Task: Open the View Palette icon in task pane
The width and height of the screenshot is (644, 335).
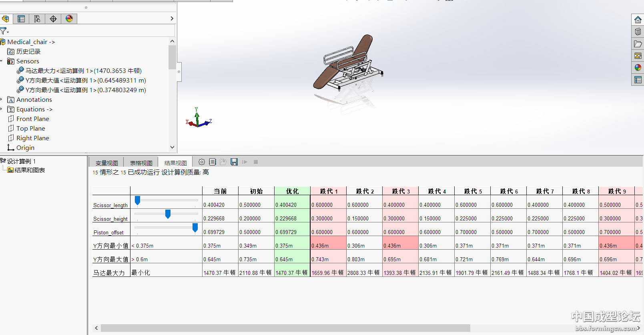Action: (x=638, y=56)
